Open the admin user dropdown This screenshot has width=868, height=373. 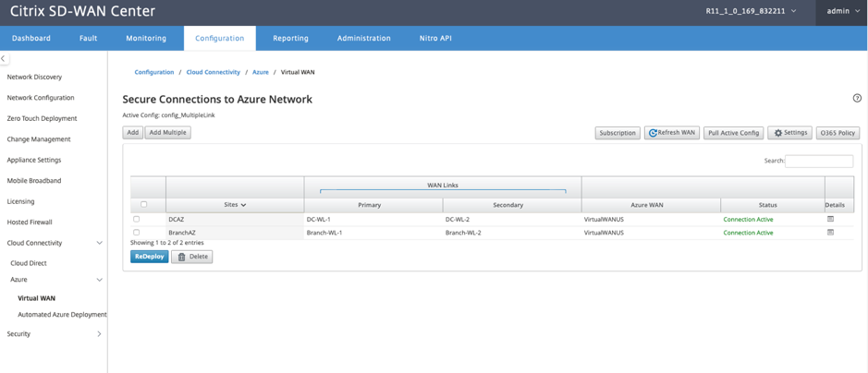(x=841, y=10)
